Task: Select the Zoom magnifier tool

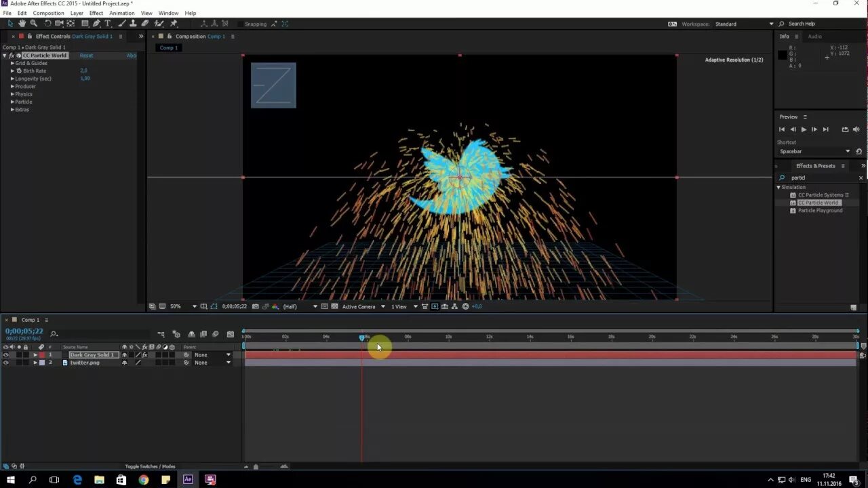Action: pyautogui.click(x=34, y=24)
